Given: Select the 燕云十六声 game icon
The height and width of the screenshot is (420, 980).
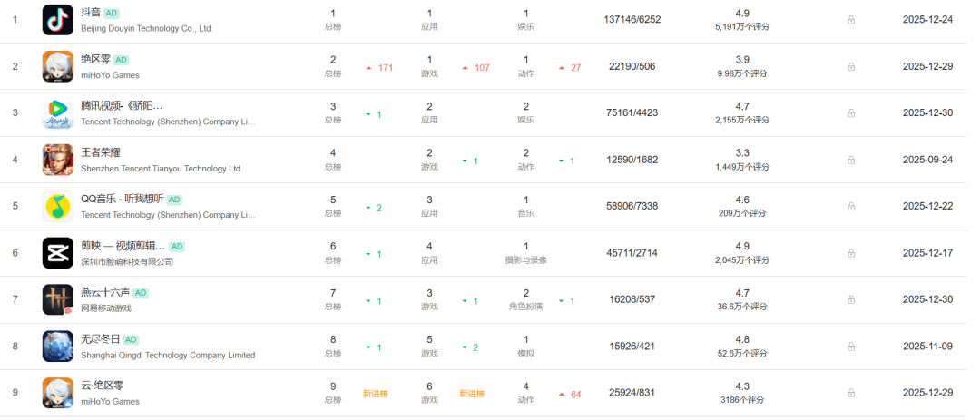Looking at the screenshot, I should pyautogui.click(x=57, y=299).
